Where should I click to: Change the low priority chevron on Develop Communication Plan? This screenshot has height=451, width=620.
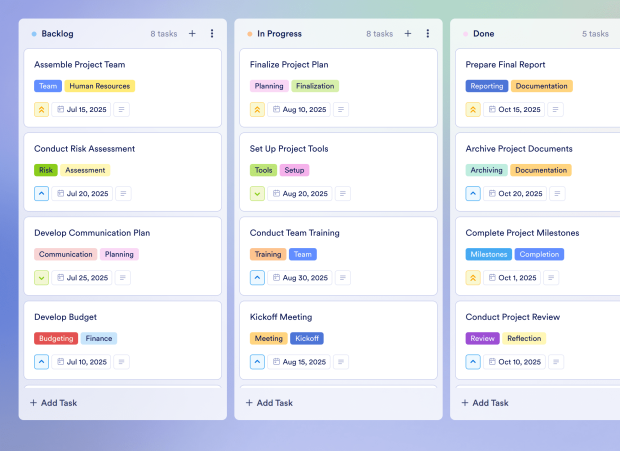42,278
